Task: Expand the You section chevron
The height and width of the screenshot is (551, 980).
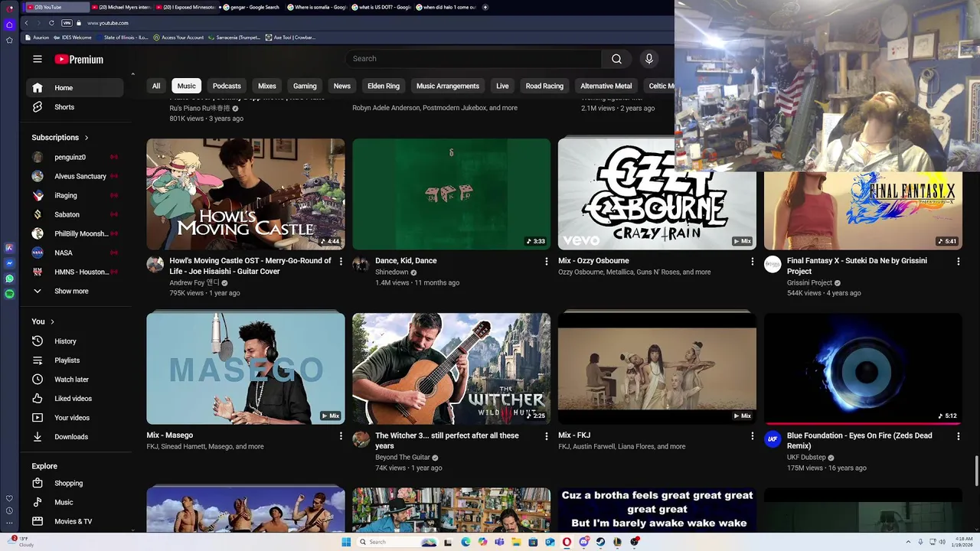Action: (x=52, y=321)
